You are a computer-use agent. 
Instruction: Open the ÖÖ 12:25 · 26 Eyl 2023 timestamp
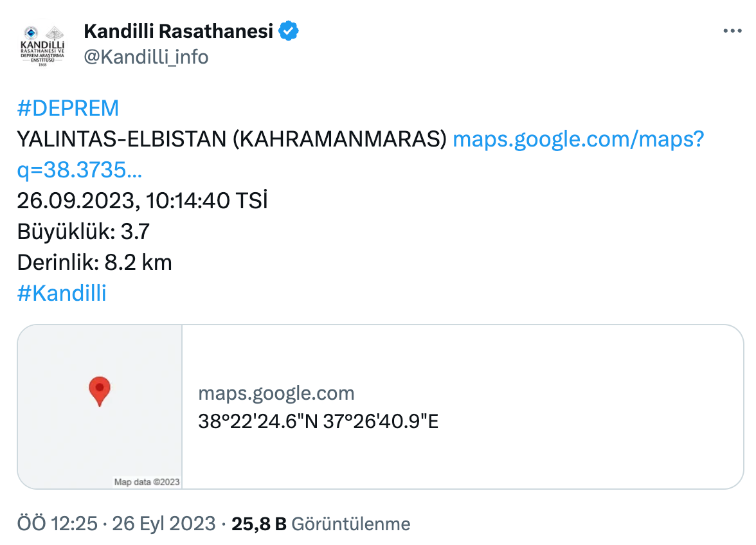(x=116, y=524)
